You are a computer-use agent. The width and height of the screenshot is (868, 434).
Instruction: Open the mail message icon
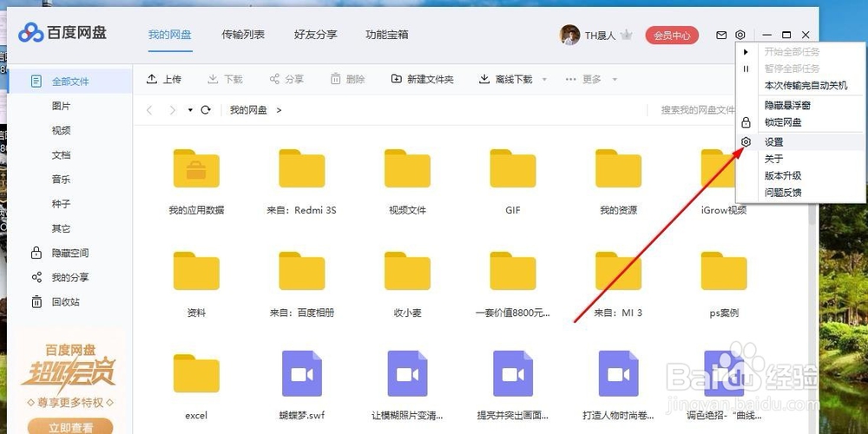pyautogui.click(x=720, y=35)
